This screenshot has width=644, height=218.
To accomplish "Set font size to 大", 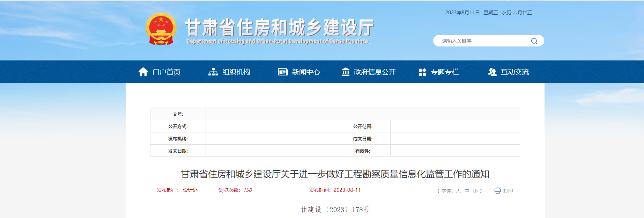I will 458,191.
